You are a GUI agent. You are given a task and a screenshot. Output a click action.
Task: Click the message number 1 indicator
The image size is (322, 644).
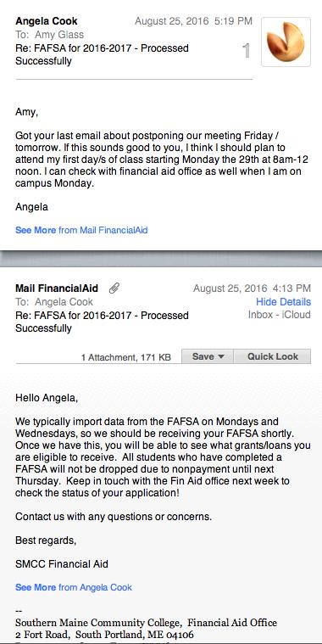pyautogui.click(x=246, y=51)
